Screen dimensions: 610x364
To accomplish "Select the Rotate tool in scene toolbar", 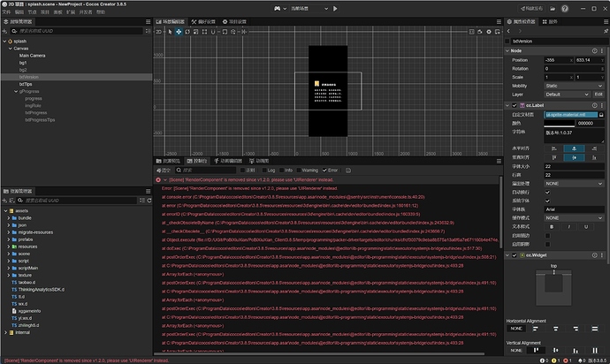I will 187,31.
